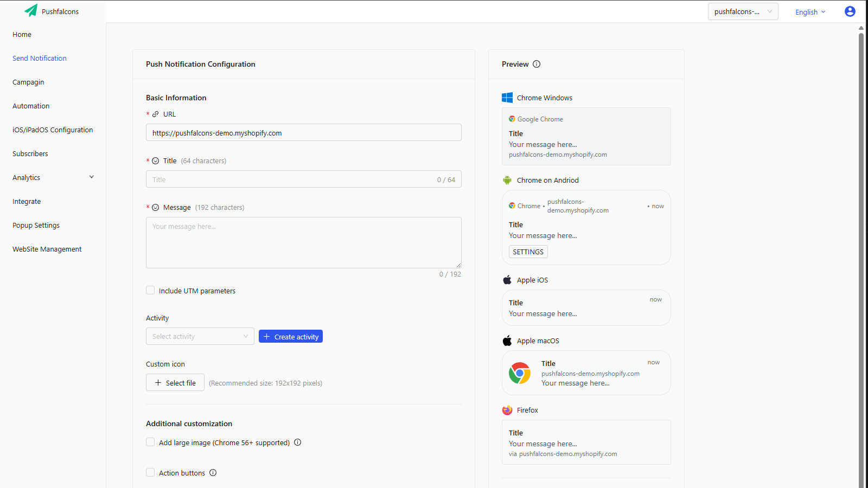Click the Firefox icon in the preview panel

pos(507,410)
